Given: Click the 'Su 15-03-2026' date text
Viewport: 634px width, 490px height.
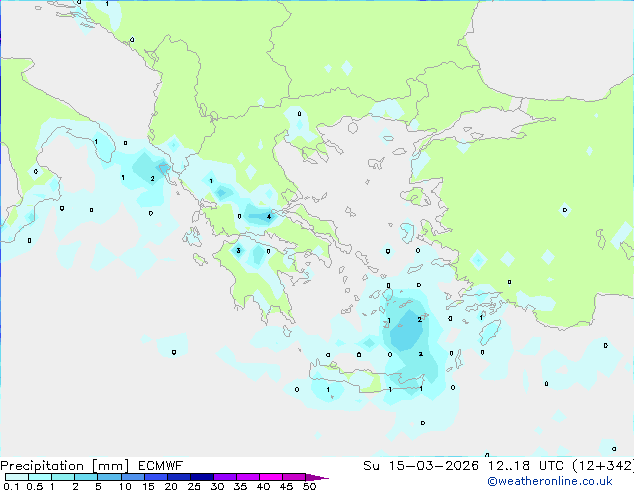Looking at the screenshot, I should [x=421, y=466].
